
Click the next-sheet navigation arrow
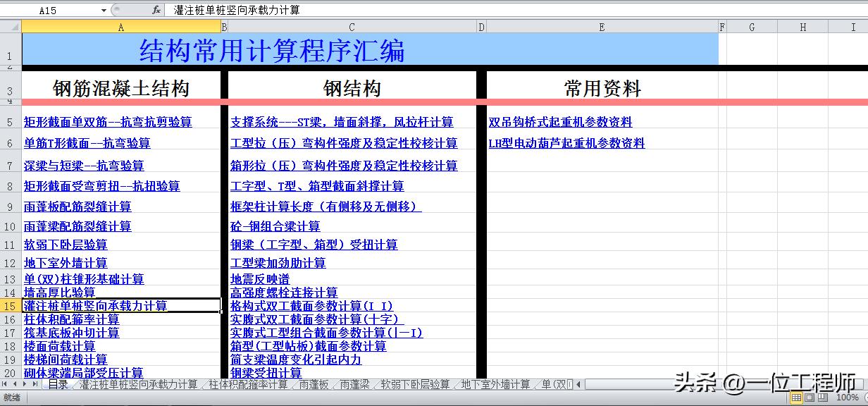pyautogui.click(x=24, y=385)
